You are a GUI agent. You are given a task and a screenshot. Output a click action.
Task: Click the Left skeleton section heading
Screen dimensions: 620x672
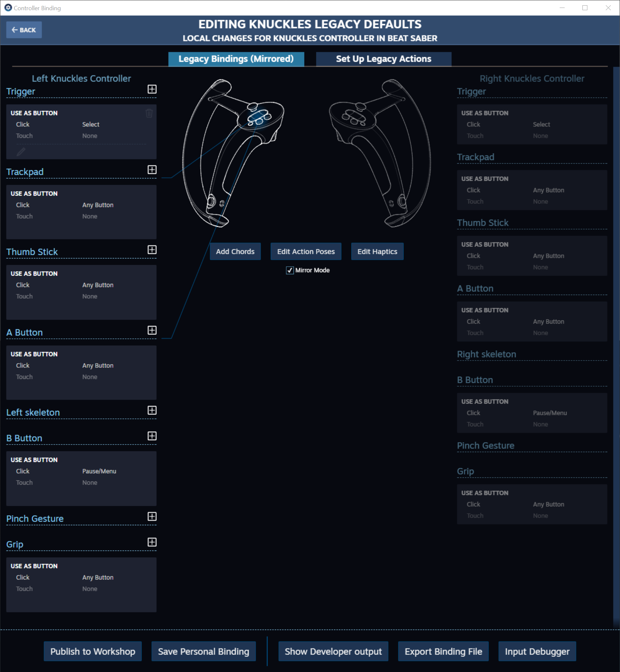pos(33,413)
